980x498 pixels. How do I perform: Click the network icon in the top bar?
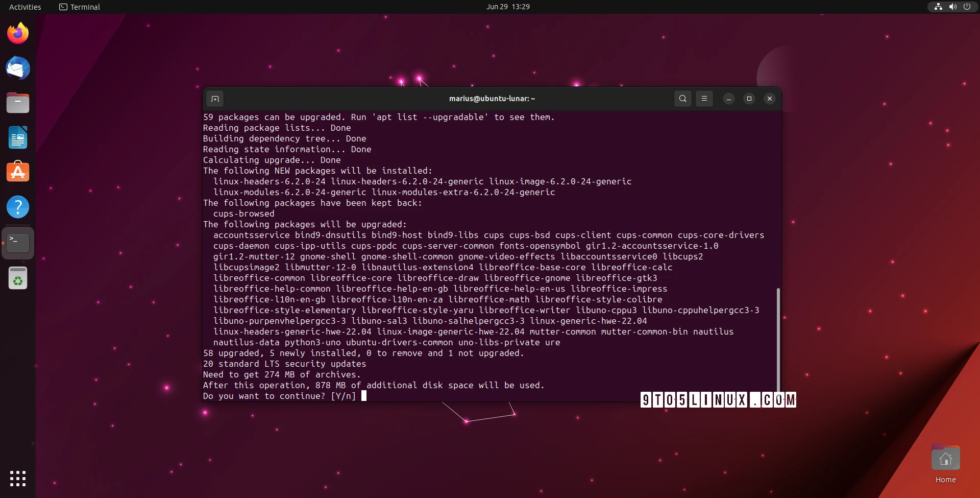coord(938,7)
